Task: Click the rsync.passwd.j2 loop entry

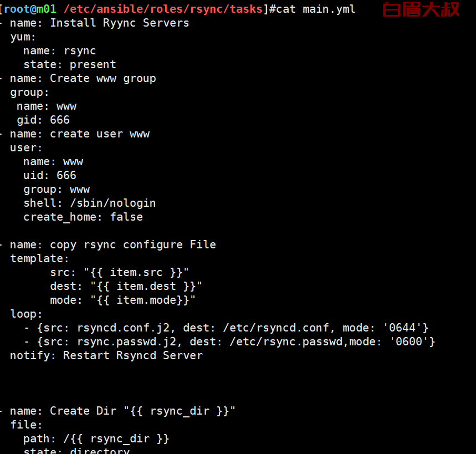Action: pyautogui.click(x=229, y=341)
